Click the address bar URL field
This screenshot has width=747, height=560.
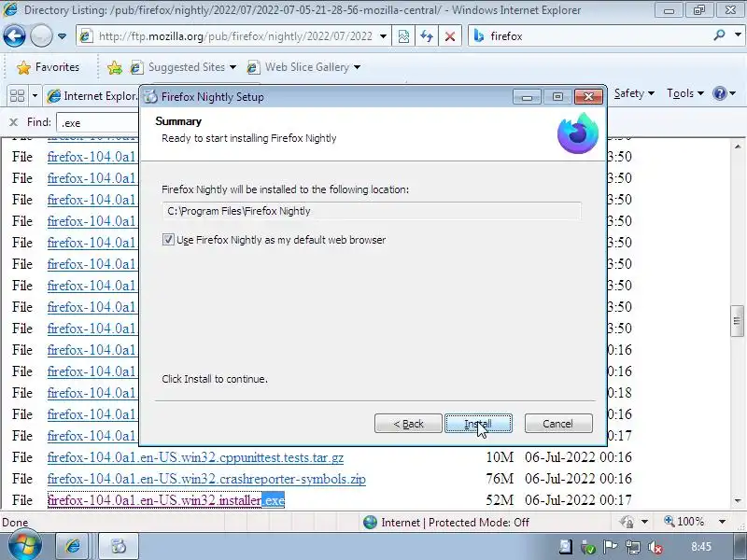(236, 36)
